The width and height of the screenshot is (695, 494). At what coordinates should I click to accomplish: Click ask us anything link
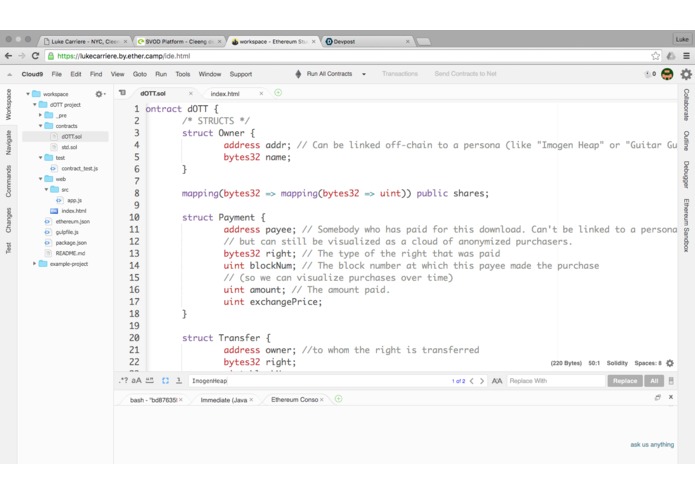point(652,444)
